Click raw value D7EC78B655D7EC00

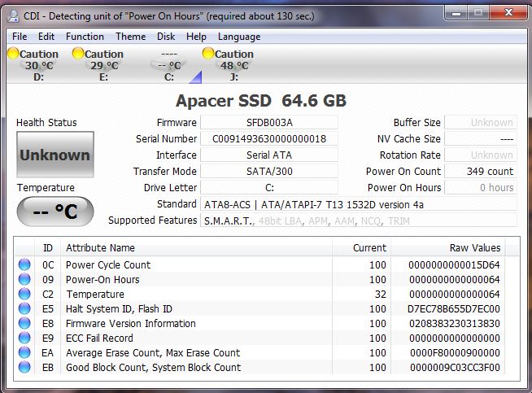[454, 309]
